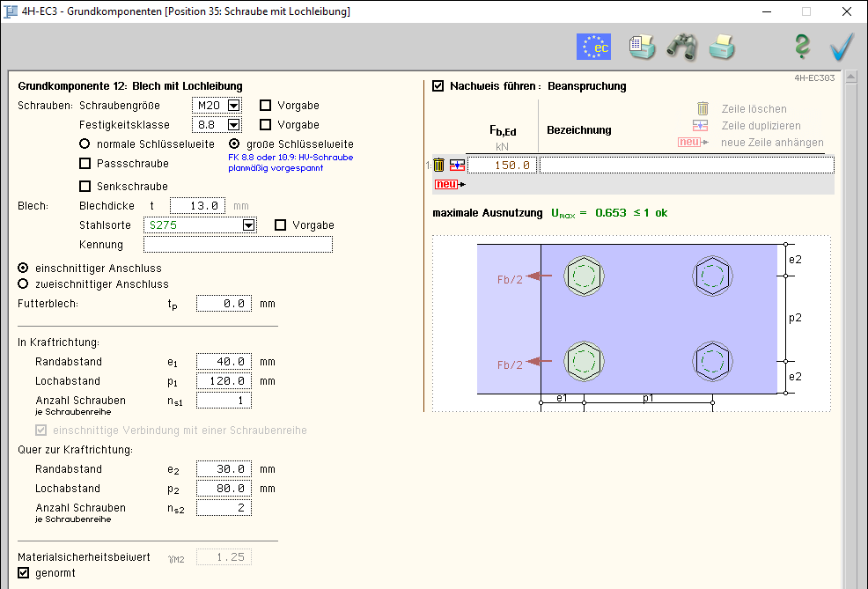Uncheck the 'genormt' checkbox
868x589 pixels.
[x=24, y=573]
